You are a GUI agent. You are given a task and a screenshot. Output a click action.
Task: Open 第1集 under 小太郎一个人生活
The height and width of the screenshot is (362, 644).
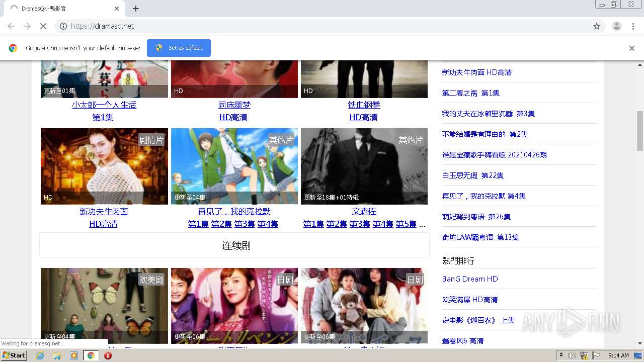(x=103, y=117)
